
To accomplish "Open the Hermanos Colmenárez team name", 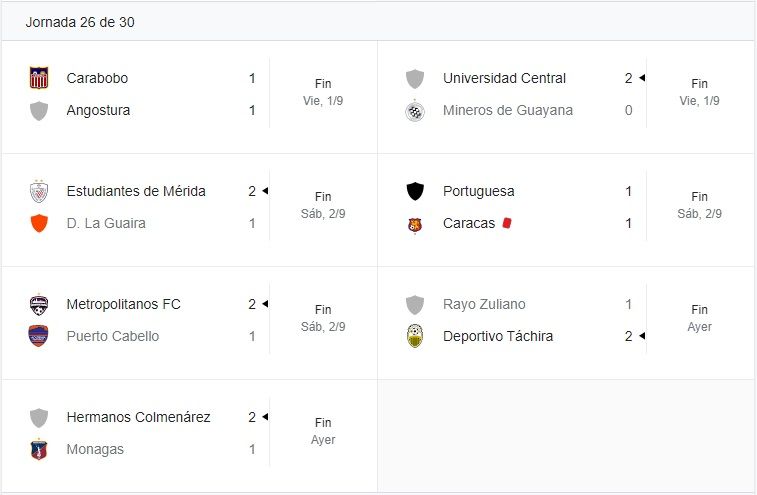I will pyautogui.click(x=139, y=417).
